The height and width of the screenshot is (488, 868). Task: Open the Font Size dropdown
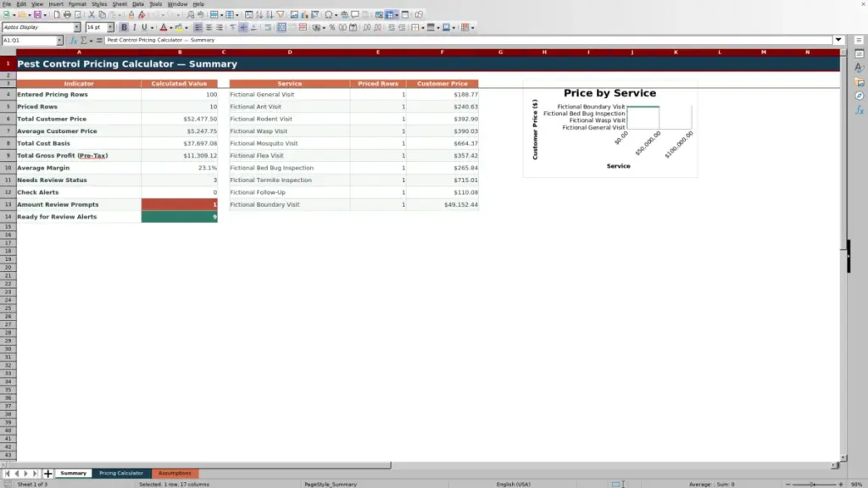point(110,27)
